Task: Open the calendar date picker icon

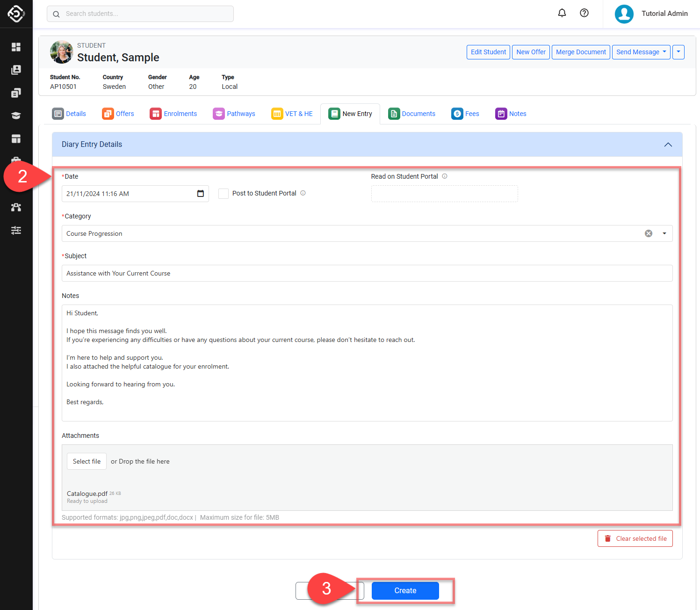Action: point(201,194)
